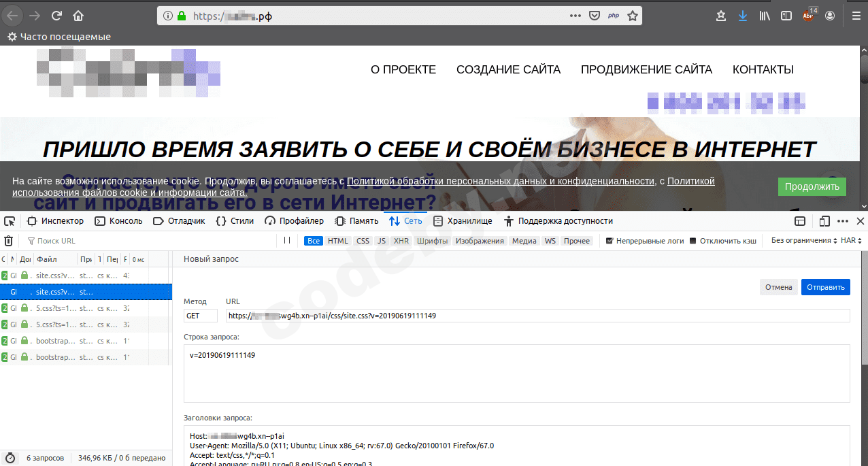Open Поддержка доступности tab

(558, 221)
